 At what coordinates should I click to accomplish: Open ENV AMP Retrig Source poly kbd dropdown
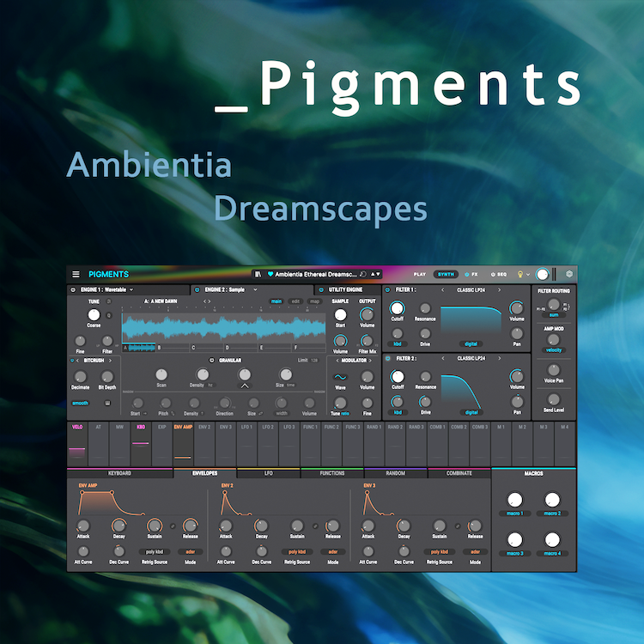click(x=155, y=551)
